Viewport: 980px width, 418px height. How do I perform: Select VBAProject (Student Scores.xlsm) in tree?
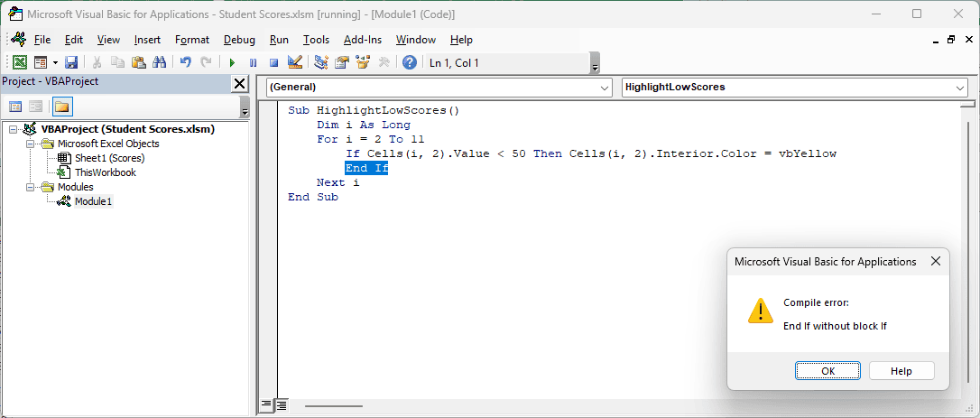coord(127,129)
